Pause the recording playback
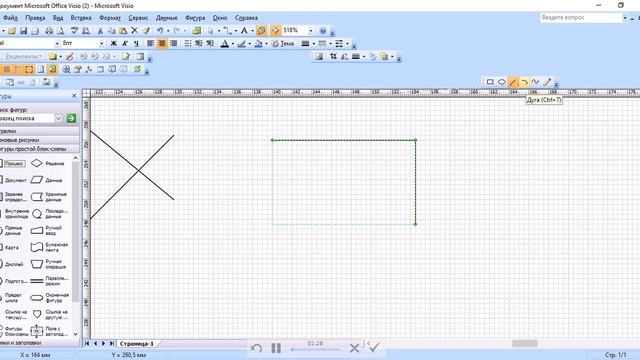Image resolution: width=640 pixels, height=360 pixels. click(x=276, y=348)
